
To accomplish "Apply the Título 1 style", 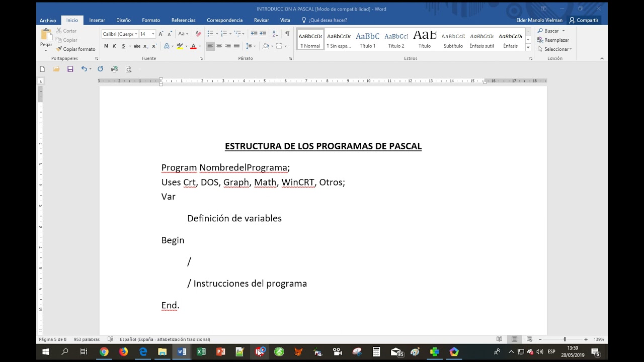I will click(367, 40).
